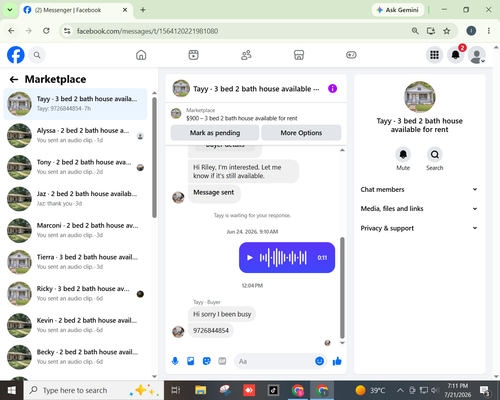Open Ricky 3 bed 2 bath conversation
This screenshot has width=500, height=400.
pyautogui.click(x=75, y=294)
